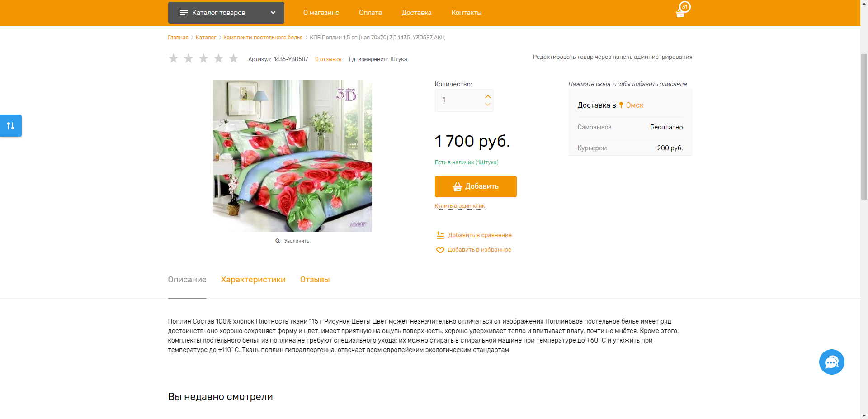Click the fifth rating star
868x419 pixels.
pos(233,58)
